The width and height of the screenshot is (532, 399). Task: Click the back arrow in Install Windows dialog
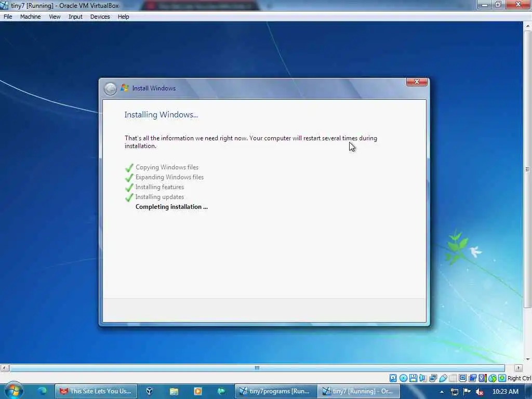click(x=110, y=89)
